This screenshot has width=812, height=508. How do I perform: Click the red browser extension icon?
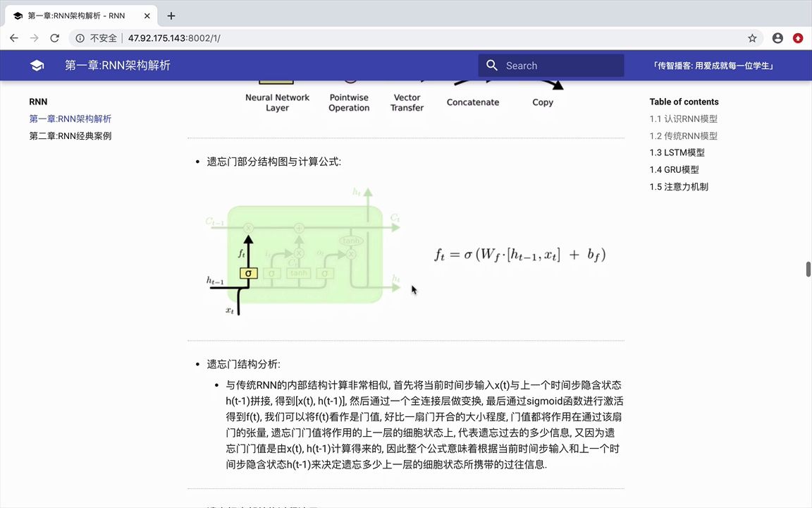coord(799,38)
